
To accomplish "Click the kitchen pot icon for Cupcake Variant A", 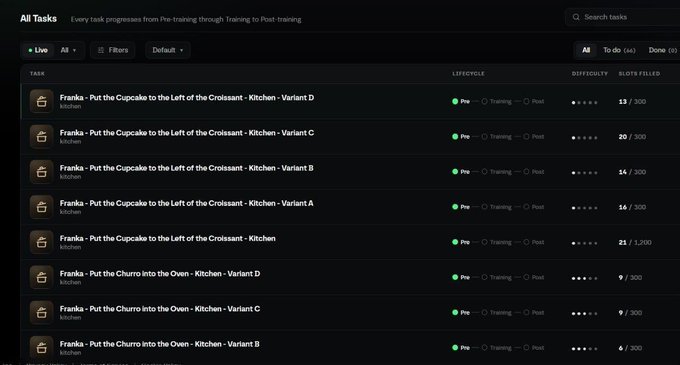I will tap(42, 207).
